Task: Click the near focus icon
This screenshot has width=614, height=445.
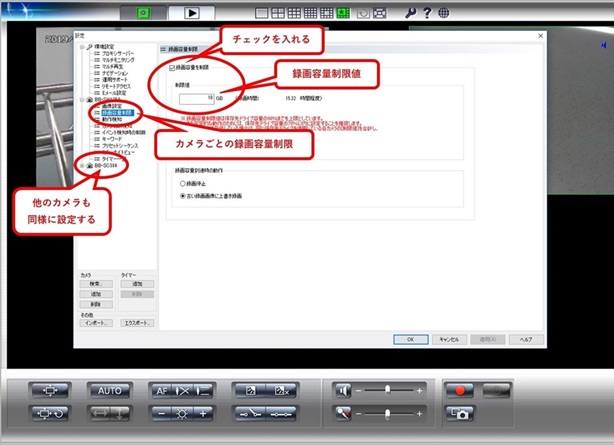Action: tap(182, 391)
